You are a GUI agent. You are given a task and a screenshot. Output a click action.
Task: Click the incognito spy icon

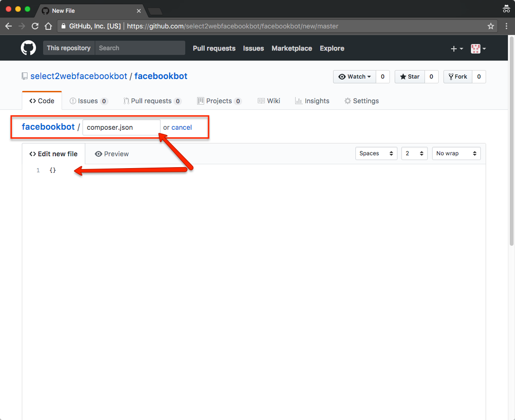[506, 9]
